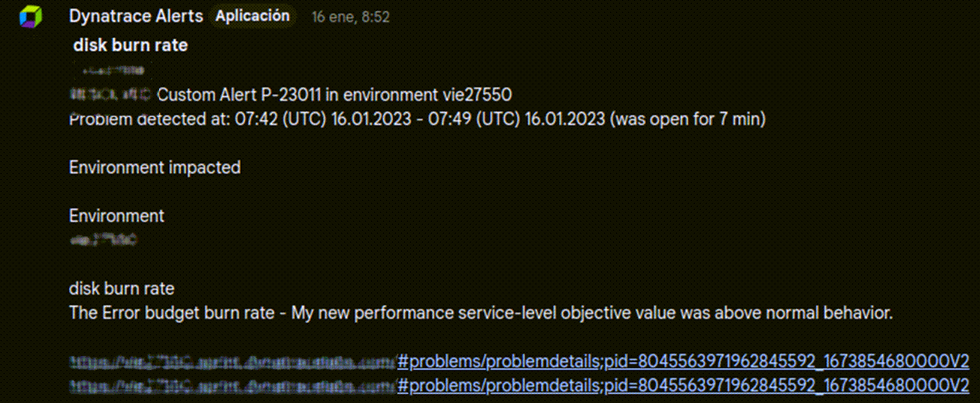Open the first problemdetails pid link

pos(683,362)
